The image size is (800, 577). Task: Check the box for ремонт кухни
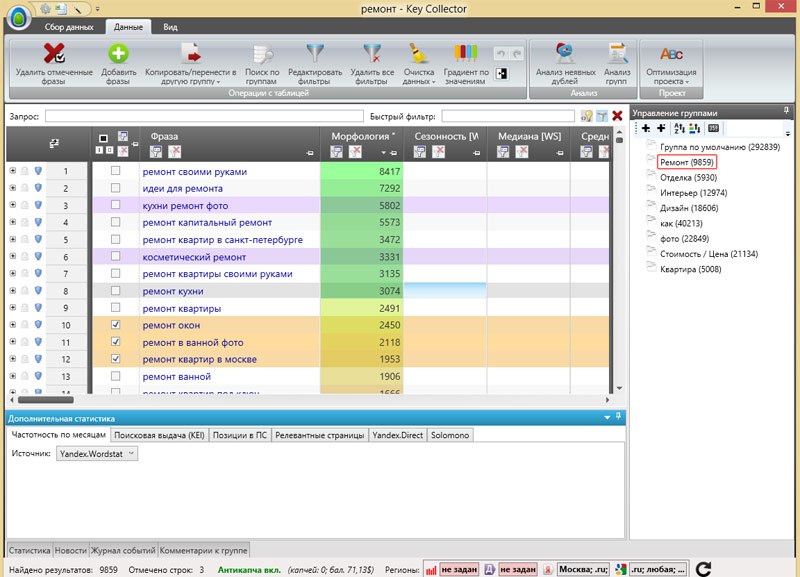pyautogui.click(x=116, y=291)
